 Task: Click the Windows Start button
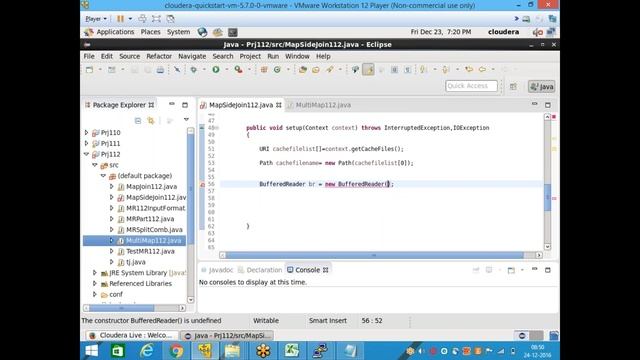(92, 351)
